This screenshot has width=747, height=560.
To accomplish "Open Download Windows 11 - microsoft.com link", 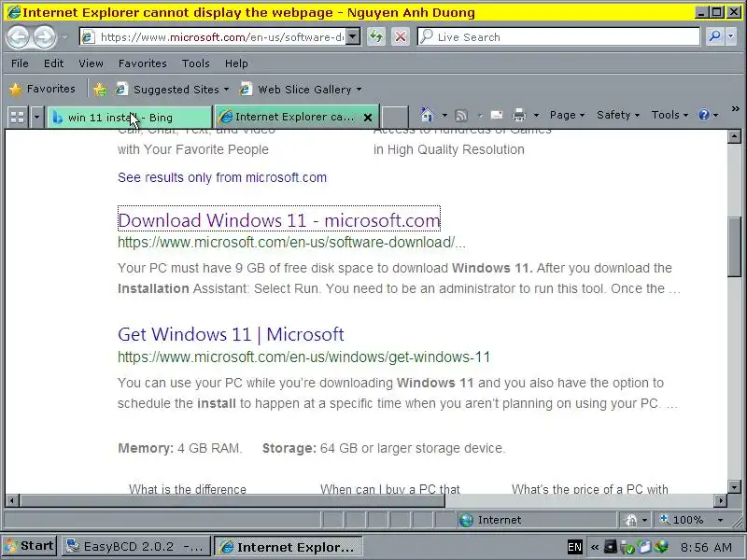I will 278,220.
